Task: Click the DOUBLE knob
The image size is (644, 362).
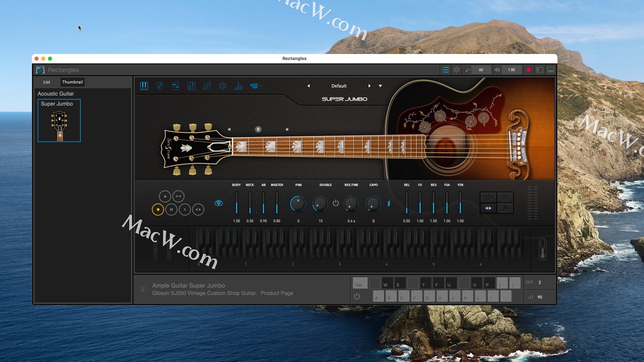Action: tap(320, 203)
